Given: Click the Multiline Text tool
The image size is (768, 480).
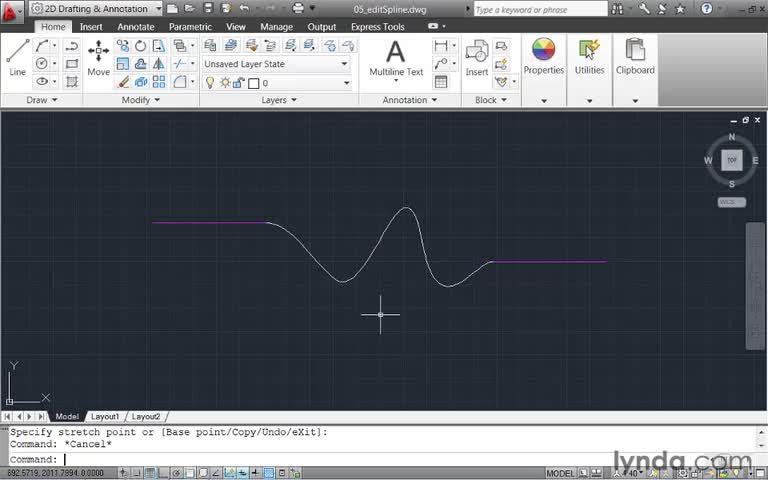Looking at the screenshot, I should (396, 58).
